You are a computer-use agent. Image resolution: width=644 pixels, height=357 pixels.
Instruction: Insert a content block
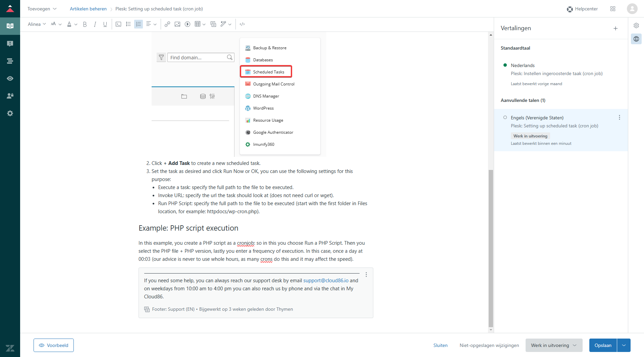[213, 24]
